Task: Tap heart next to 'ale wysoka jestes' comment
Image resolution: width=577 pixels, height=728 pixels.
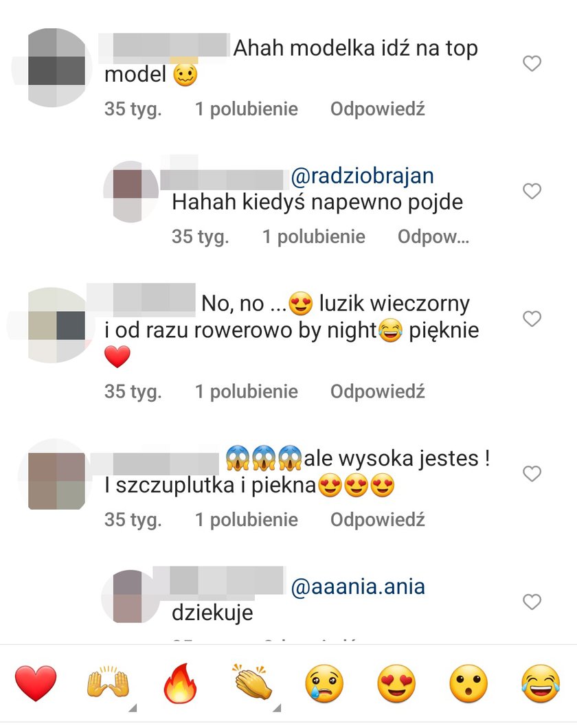Action: (532, 474)
